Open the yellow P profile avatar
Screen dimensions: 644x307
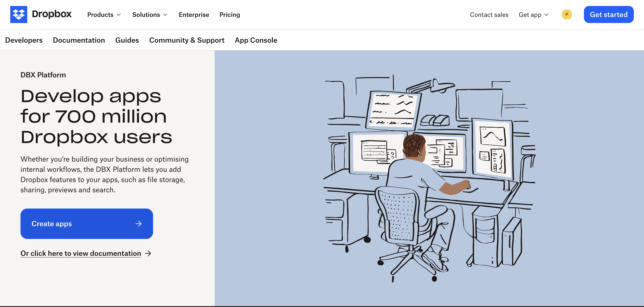click(566, 14)
